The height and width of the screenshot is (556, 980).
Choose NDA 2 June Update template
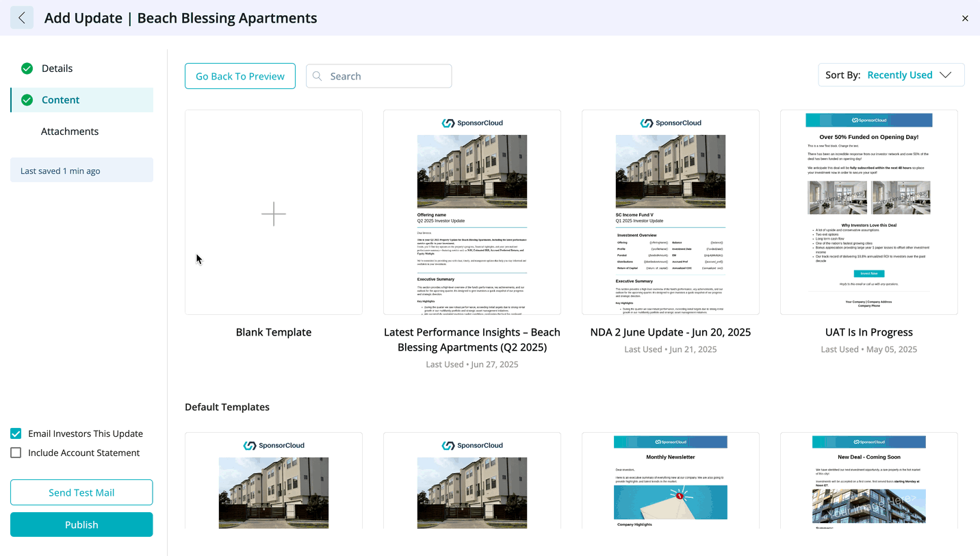tap(671, 212)
